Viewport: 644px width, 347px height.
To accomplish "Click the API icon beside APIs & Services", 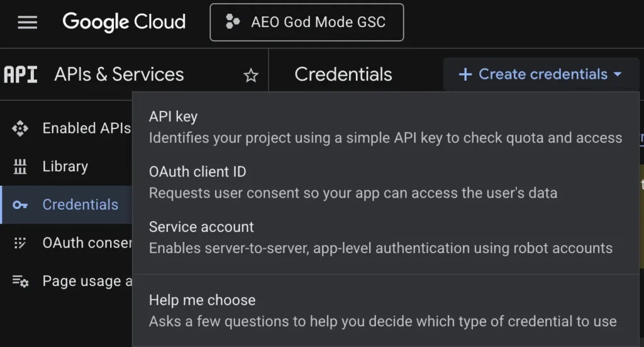I will pyautogui.click(x=21, y=74).
